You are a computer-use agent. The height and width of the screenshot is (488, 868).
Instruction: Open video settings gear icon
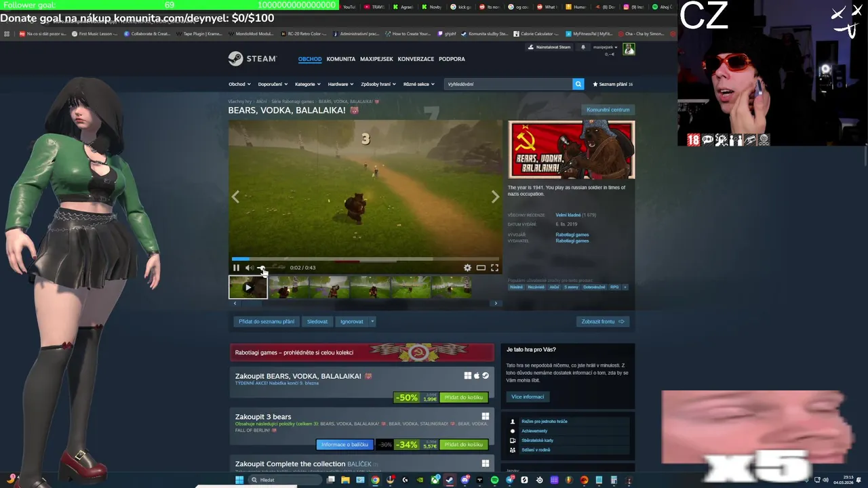tap(467, 268)
